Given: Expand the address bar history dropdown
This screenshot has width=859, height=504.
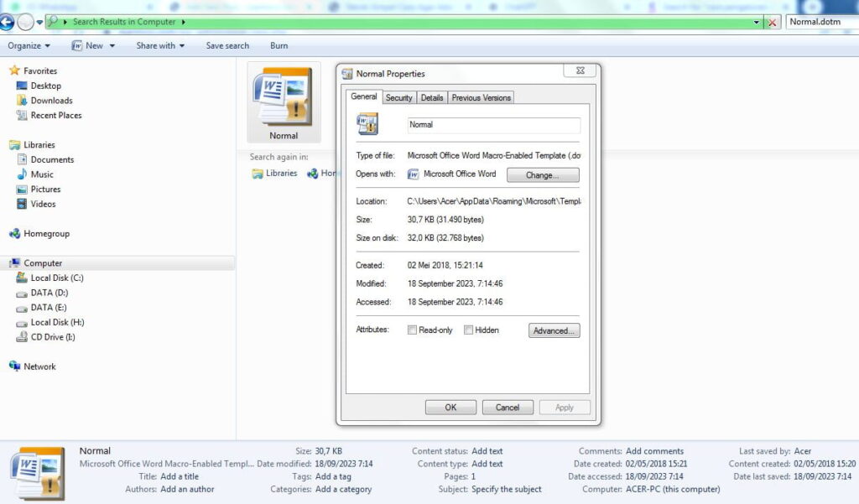Looking at the screenshot, I should [757, 23].
